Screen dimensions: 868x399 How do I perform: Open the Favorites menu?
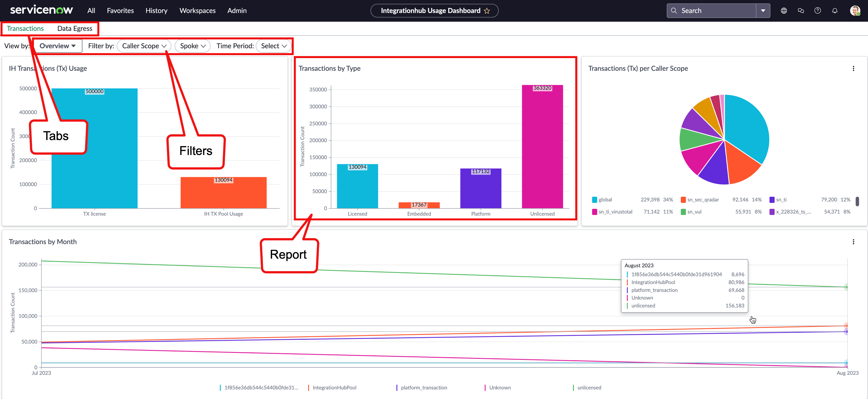[120, 11]
